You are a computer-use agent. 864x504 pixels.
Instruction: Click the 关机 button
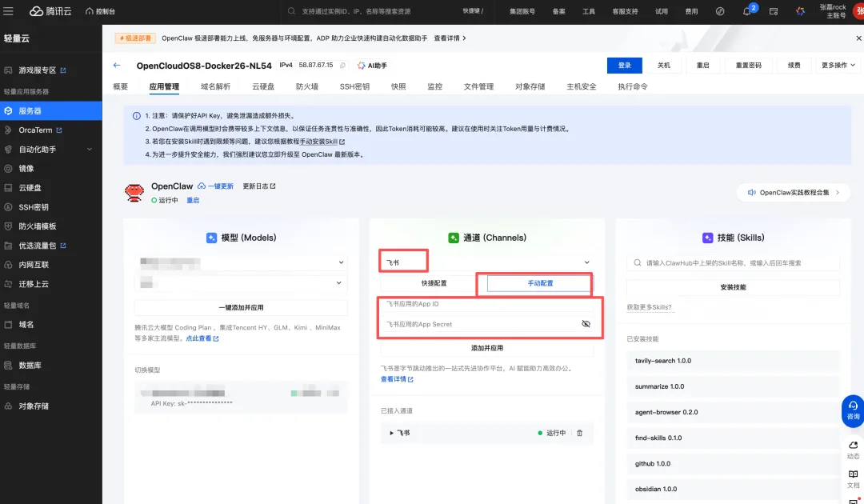[663, 65]
